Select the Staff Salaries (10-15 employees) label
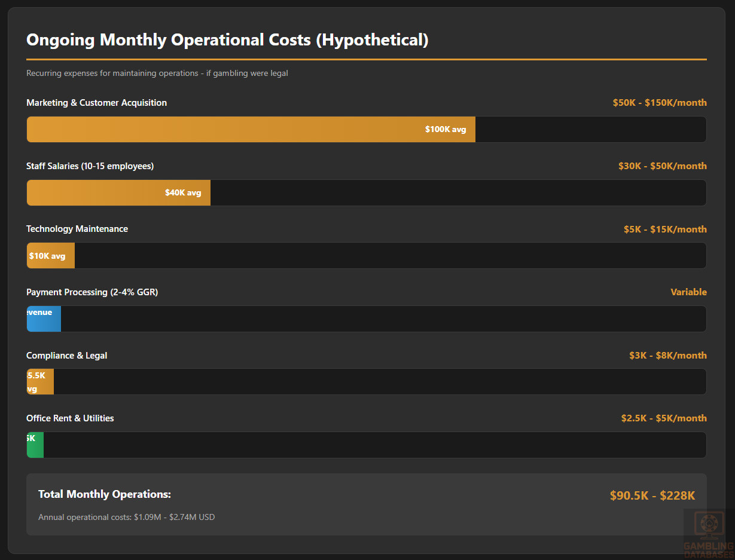Viewport: 735px width, 560px height. click(90, 166)
